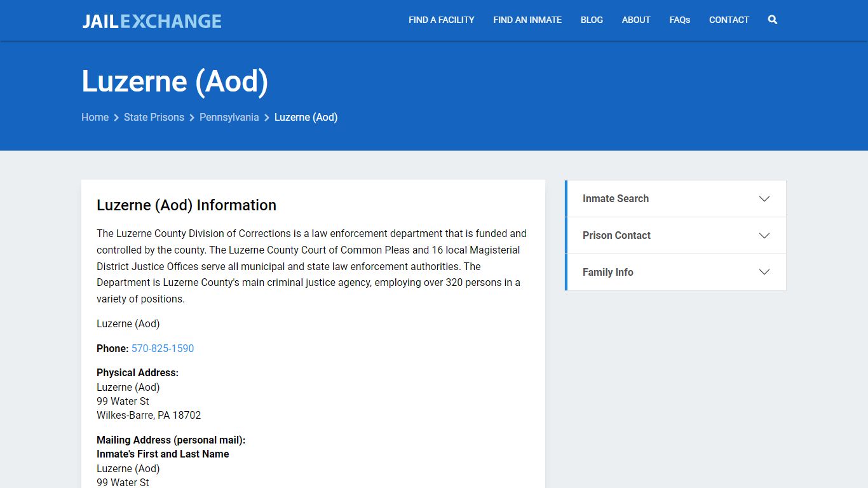The height and width of the screenshot is (488, 868).
Task: Click the JailExchange logo
Action: point(152,21)
